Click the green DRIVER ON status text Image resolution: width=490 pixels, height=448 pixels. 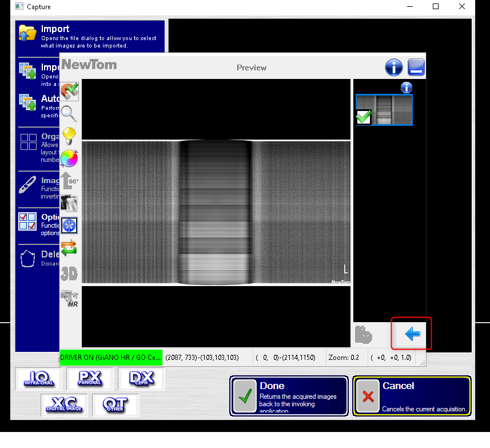(x=110, y=358)
